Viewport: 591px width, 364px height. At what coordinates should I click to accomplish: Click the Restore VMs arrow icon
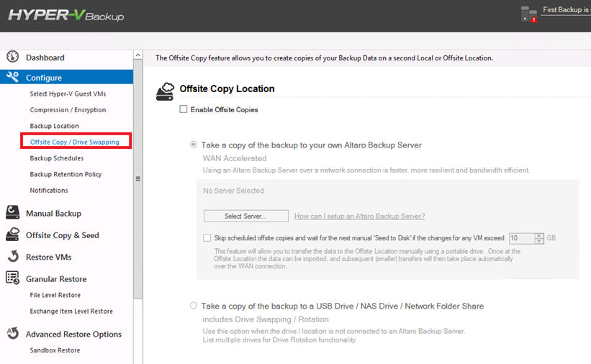(x=13, y=256)
